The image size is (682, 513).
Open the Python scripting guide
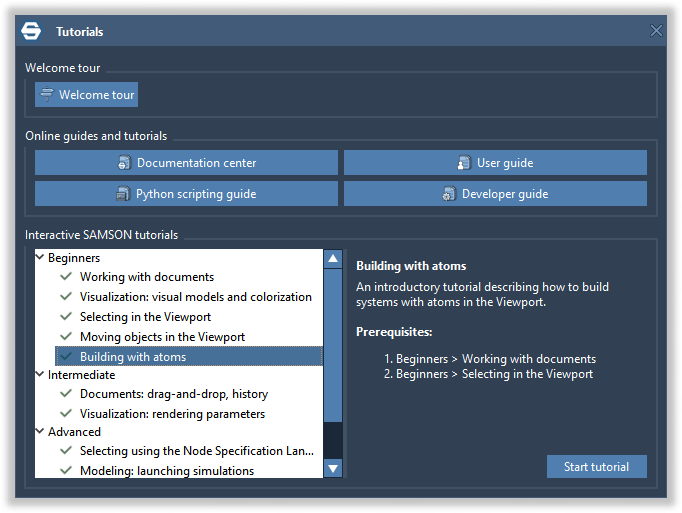tap(186, 194)
